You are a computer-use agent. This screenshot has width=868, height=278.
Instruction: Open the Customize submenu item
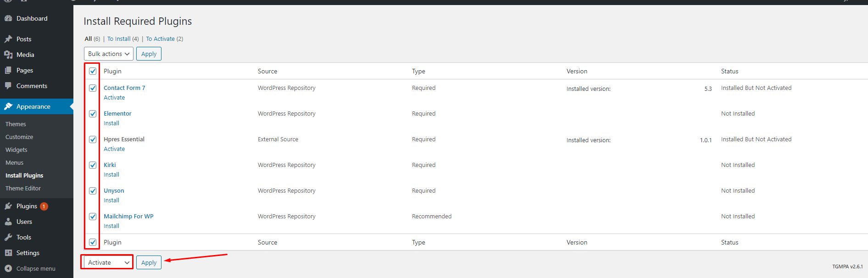point(19,137)
